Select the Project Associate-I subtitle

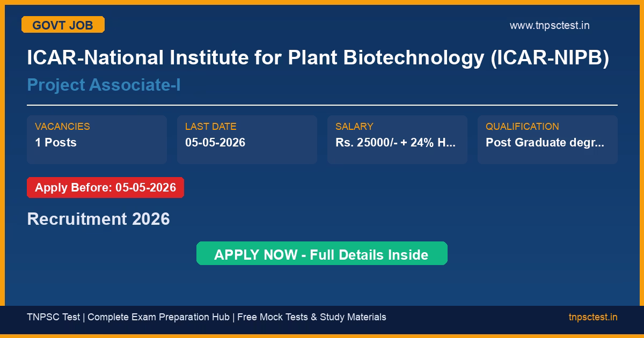pyautogui.click(x=104, y=85)
